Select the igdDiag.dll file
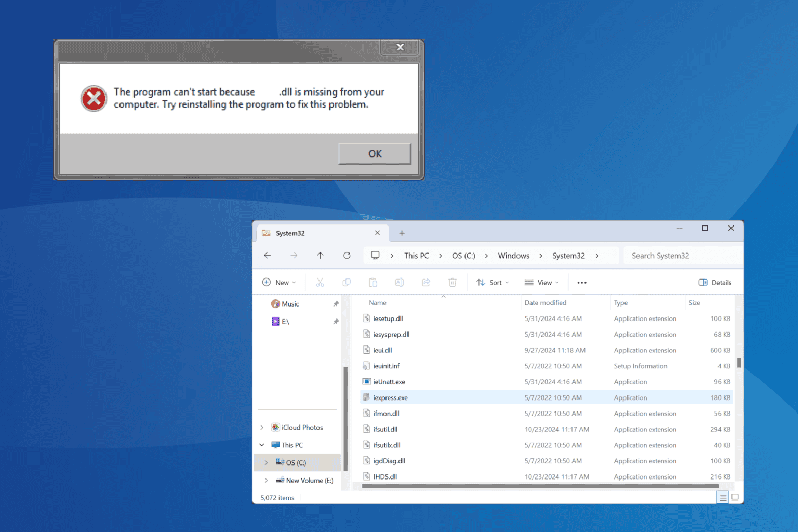Screen dimensions: 798x532 (547, 461)
